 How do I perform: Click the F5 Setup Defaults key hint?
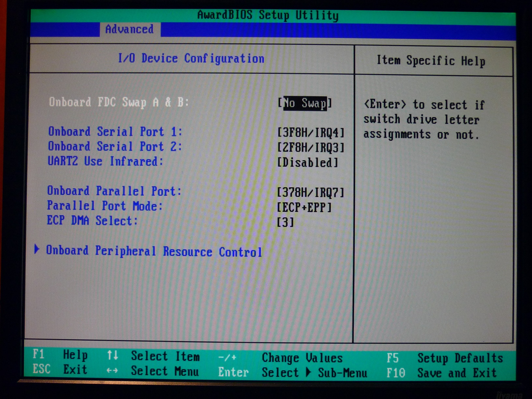pos(445,358)
